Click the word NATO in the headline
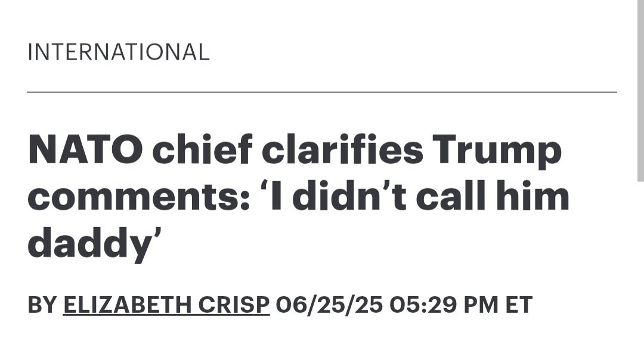The width and height of the screenshot is (644, 345). coord(85,150)
